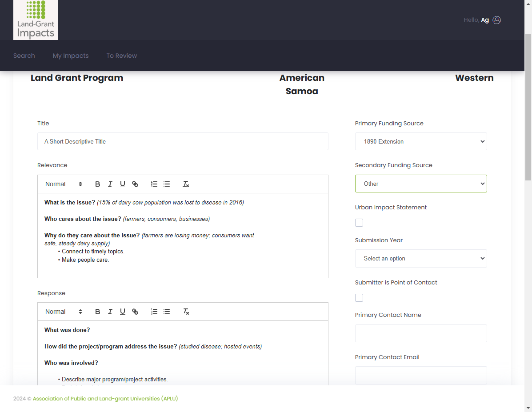Image resolution: width=532 pixels, height=412 pixels.
Task: Click the 'Western' heading
Action: [474, 78]
